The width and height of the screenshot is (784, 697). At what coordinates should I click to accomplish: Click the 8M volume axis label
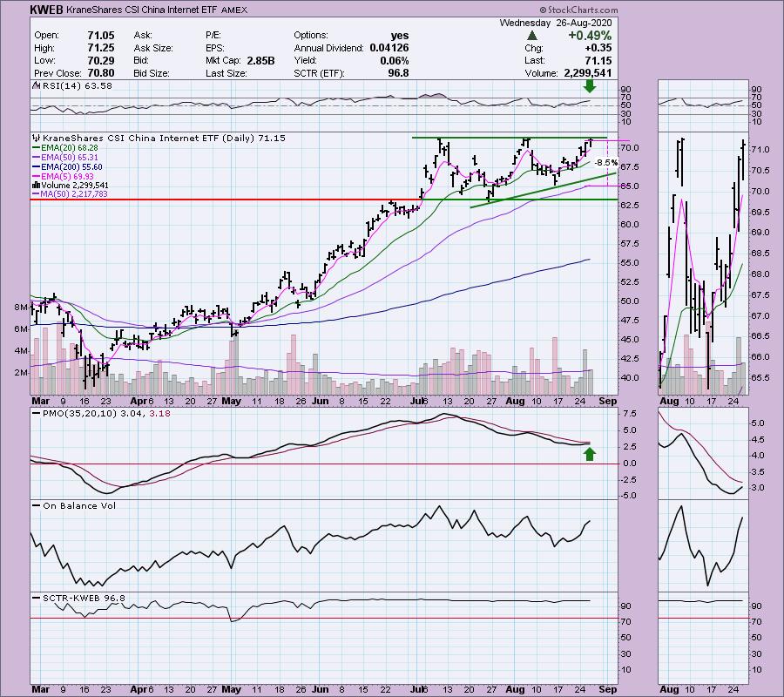[21, 307]
